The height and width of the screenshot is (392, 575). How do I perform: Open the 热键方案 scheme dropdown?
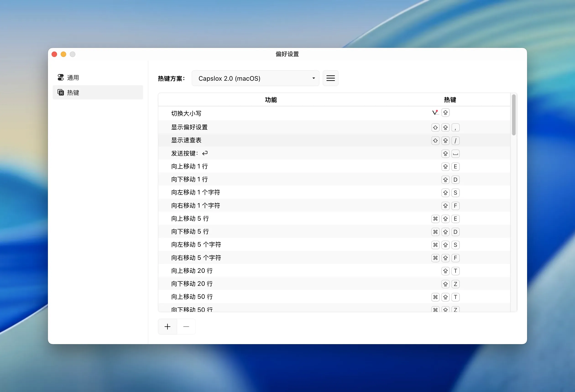(x=255, y=78)
